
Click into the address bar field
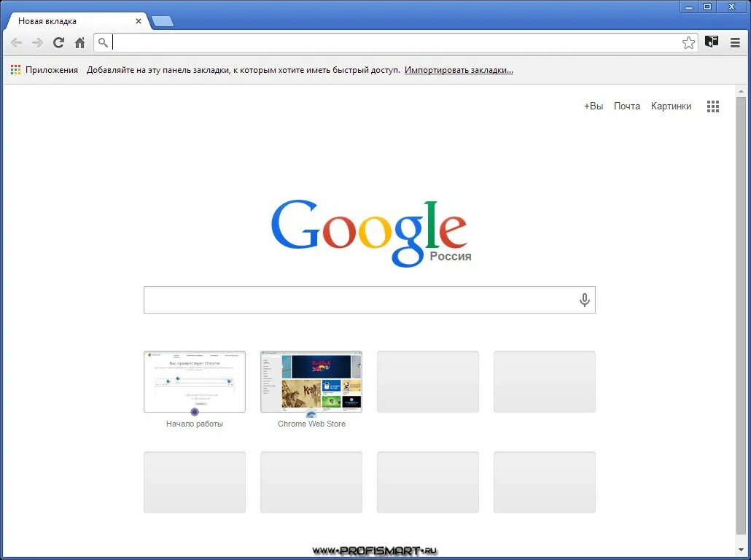396,42
